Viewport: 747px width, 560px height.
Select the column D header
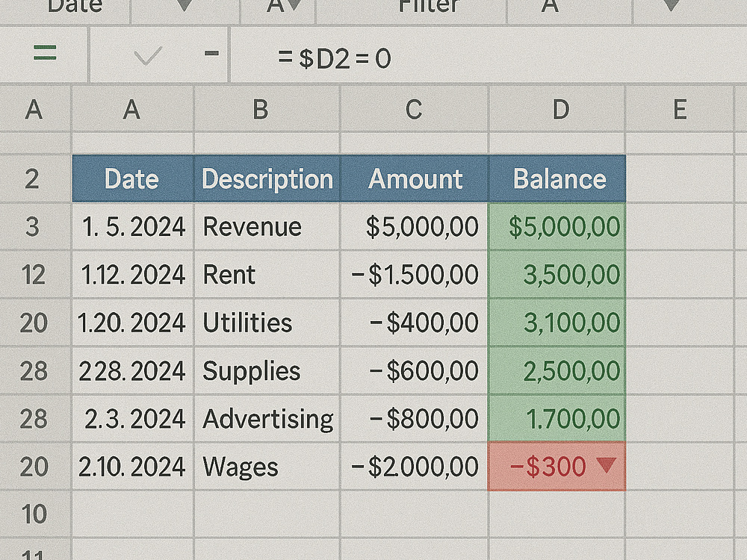557,109
